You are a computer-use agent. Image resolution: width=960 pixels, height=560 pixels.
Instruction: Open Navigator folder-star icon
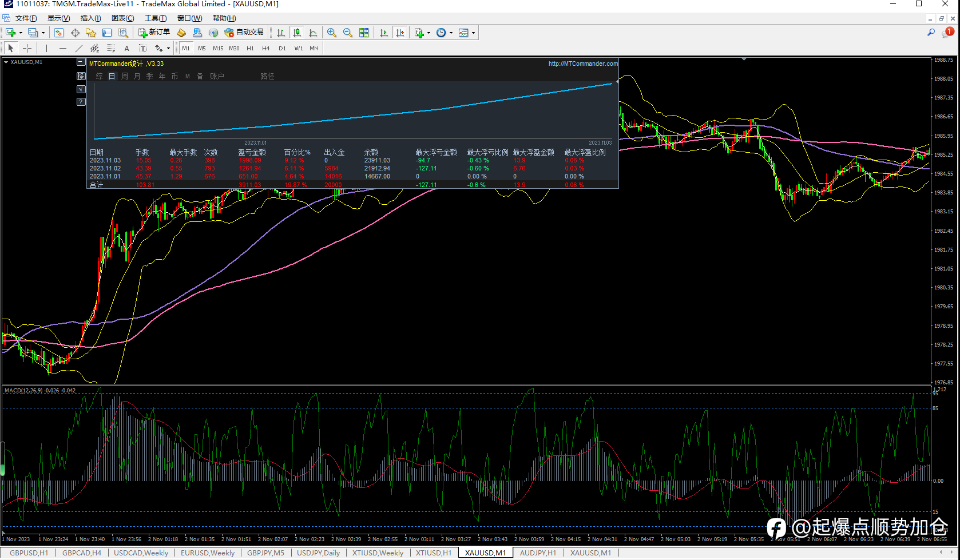pyautogui.click(x=91, y=33)
